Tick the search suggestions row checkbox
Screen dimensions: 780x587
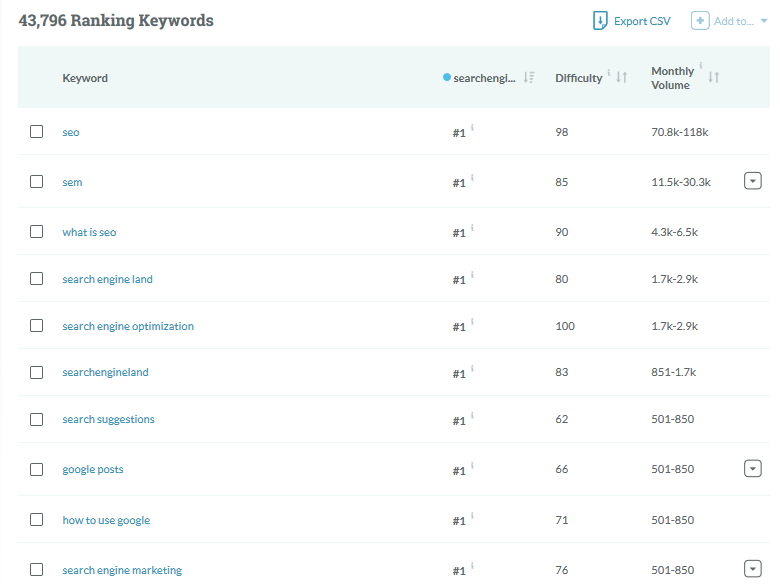coord(36,419)
